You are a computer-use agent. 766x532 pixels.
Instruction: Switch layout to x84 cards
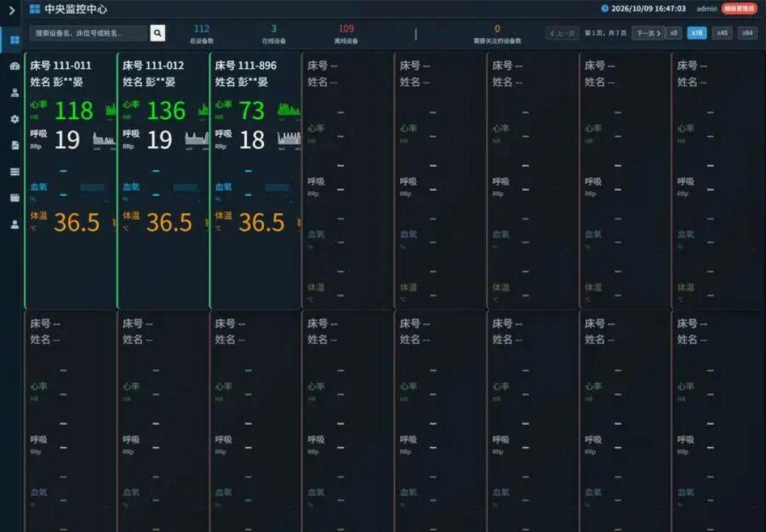pyautogui.click(x=748, y=33)
